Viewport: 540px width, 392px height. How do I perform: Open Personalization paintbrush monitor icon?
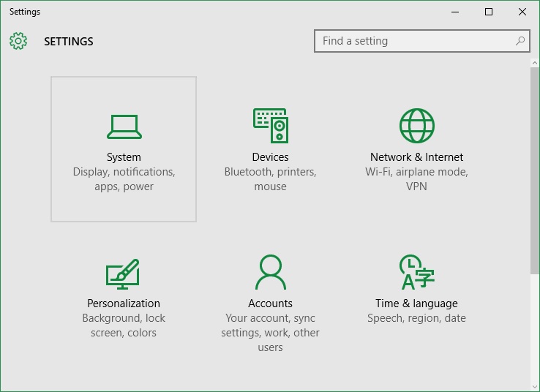(123, 274)
